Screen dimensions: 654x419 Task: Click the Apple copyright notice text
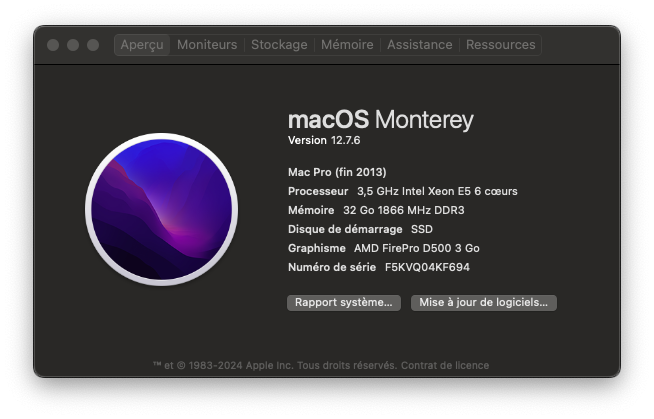(x=275, y=366)
